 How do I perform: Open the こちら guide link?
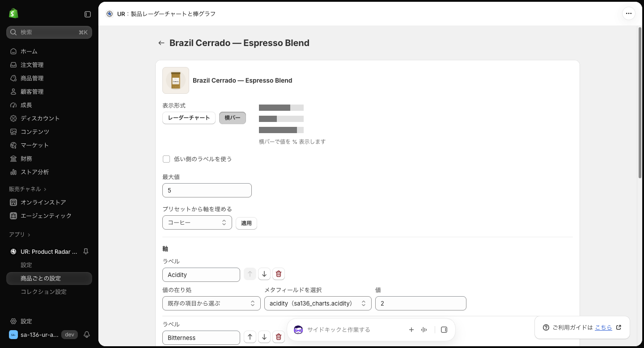tap(603, 327)
